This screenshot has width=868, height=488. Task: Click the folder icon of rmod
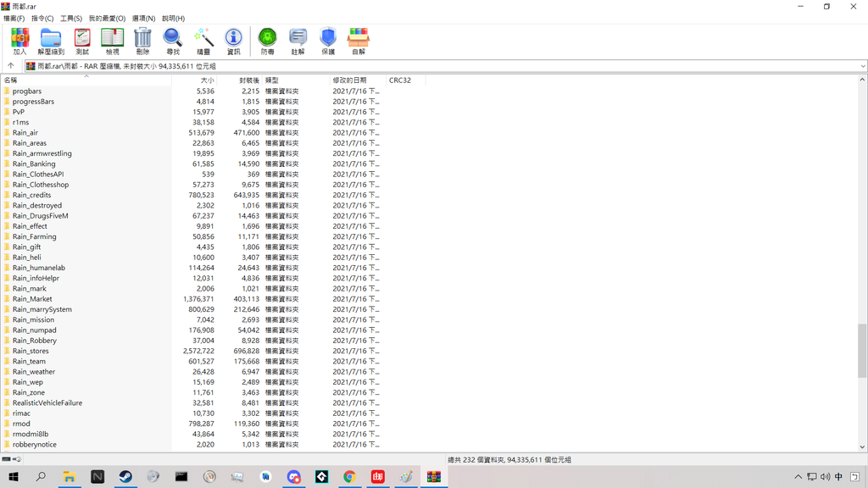click(7, 424)
